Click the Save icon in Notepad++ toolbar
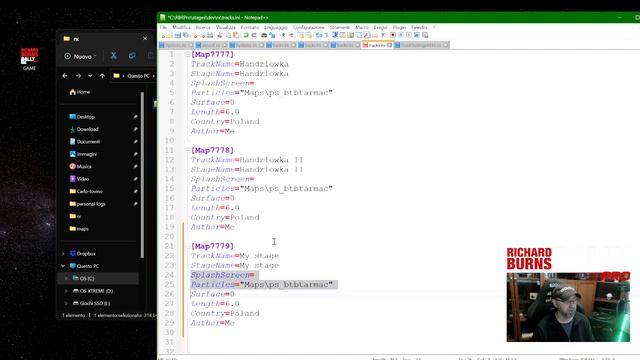Viewport: 640px width, 360px height. [178, 36]
